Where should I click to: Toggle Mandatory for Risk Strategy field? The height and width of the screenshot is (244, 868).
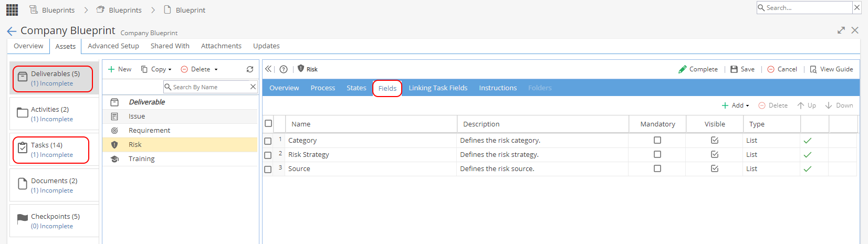point(657,154)
